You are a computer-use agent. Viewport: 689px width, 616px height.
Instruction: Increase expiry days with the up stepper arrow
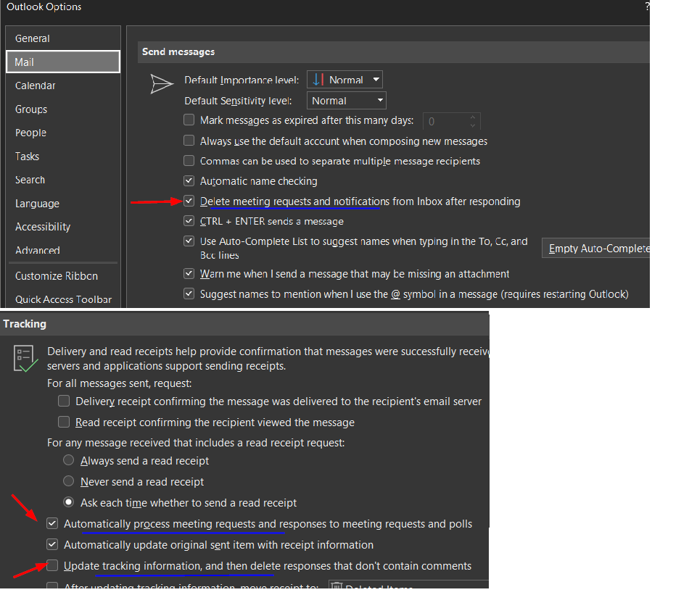(x=473, y=117)
